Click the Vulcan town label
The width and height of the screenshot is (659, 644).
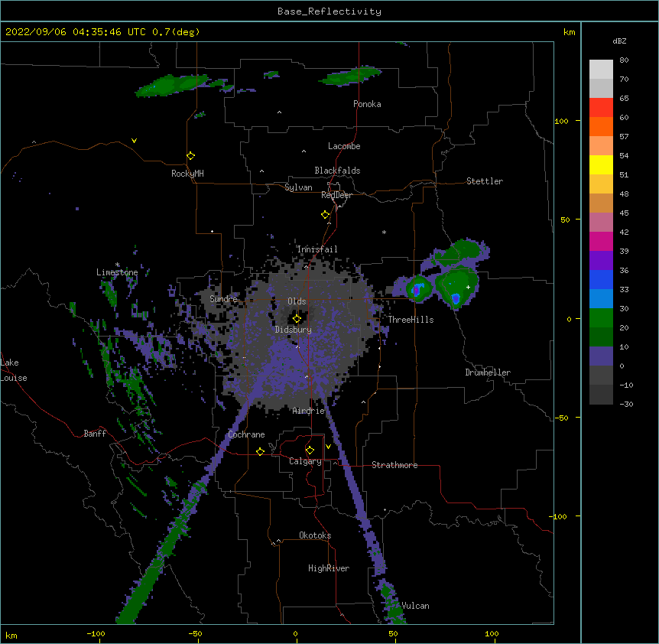[x=415, y=606]
